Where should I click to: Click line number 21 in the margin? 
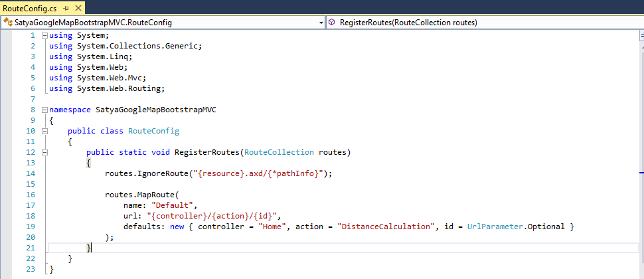coord(31,248)
